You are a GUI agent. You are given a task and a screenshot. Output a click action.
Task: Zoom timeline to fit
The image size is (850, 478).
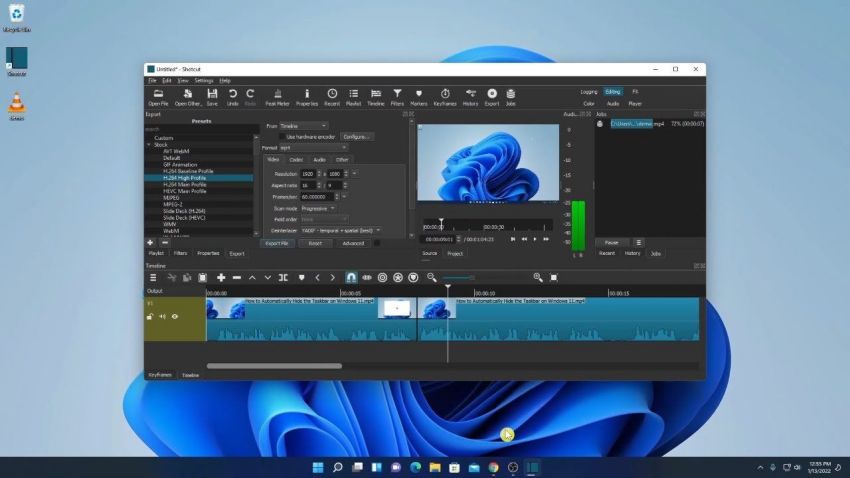pyautogui.click(x=553, y=277)
